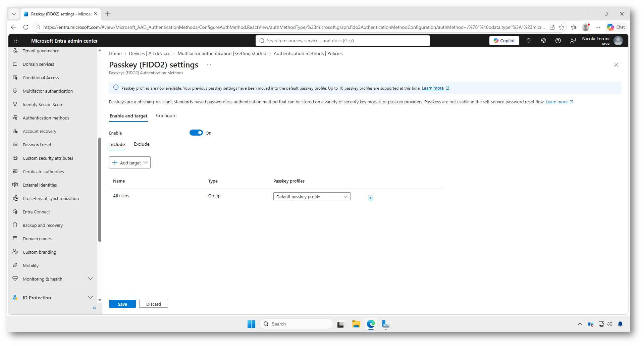Viewport: 644px width, 346px height.
Task: Open Identity Secure Score in the sidebar
Action: point(43,104)
